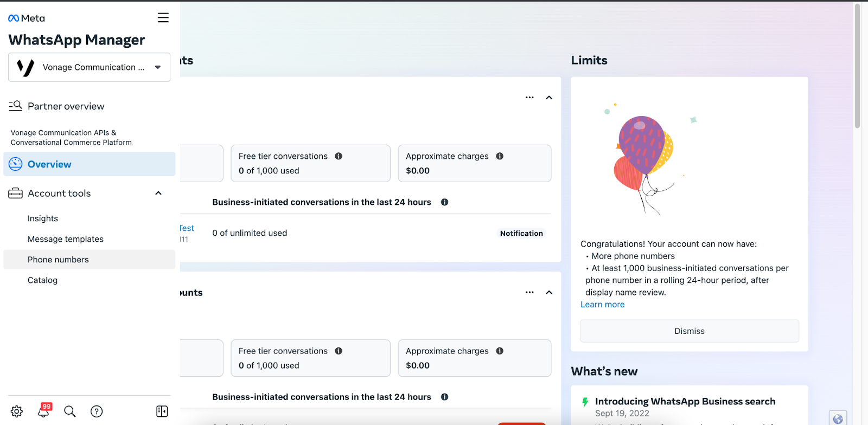Screen dimensions: 868x425
Task: Info icon beside second Business-initiated conversations heading
Action: [444, 397]
